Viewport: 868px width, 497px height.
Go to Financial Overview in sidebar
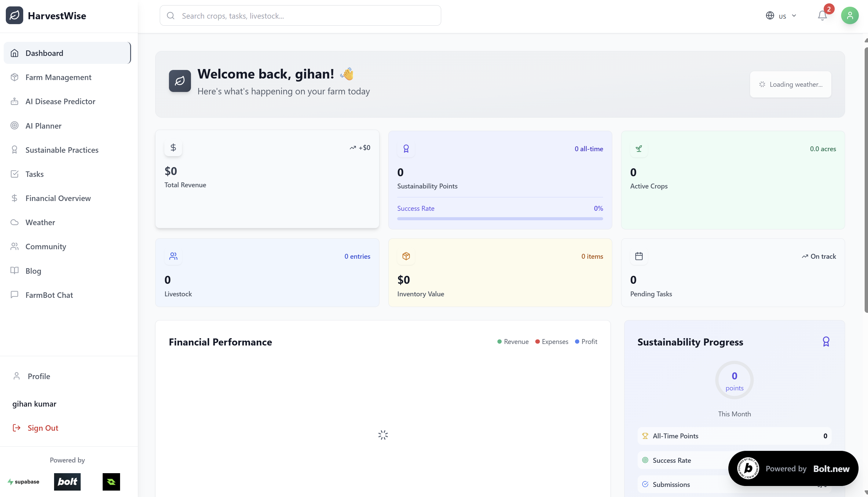click(58, 198)
